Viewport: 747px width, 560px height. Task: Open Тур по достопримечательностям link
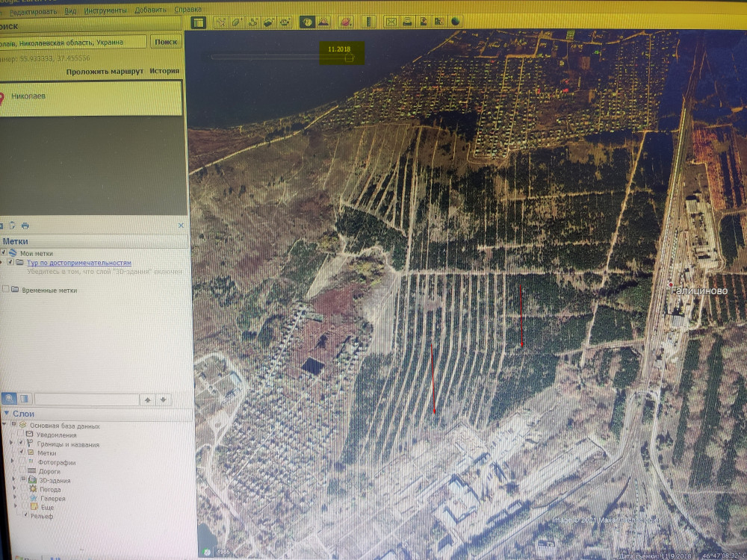pyautogui.click(x=78, y=263)
